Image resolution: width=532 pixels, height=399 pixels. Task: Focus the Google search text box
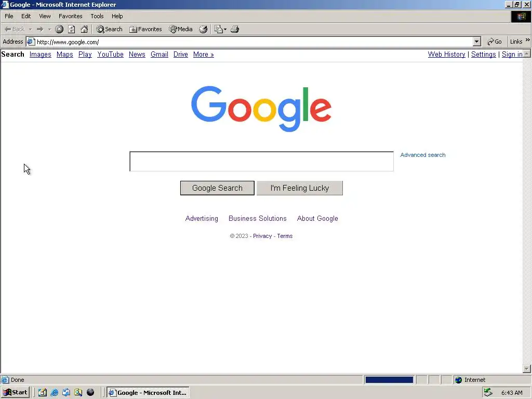(262, 162)
